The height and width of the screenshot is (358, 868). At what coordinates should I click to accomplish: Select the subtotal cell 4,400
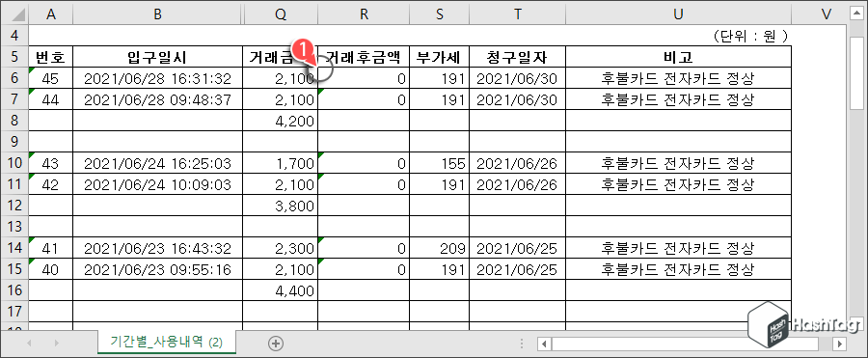(x=280, y=290)
